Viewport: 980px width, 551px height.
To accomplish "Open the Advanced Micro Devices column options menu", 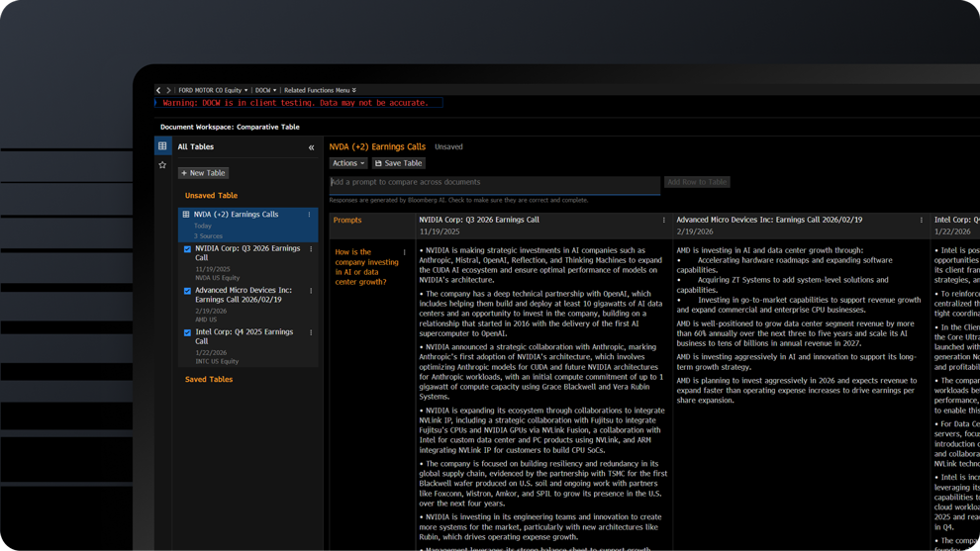I will pos(922,221).
